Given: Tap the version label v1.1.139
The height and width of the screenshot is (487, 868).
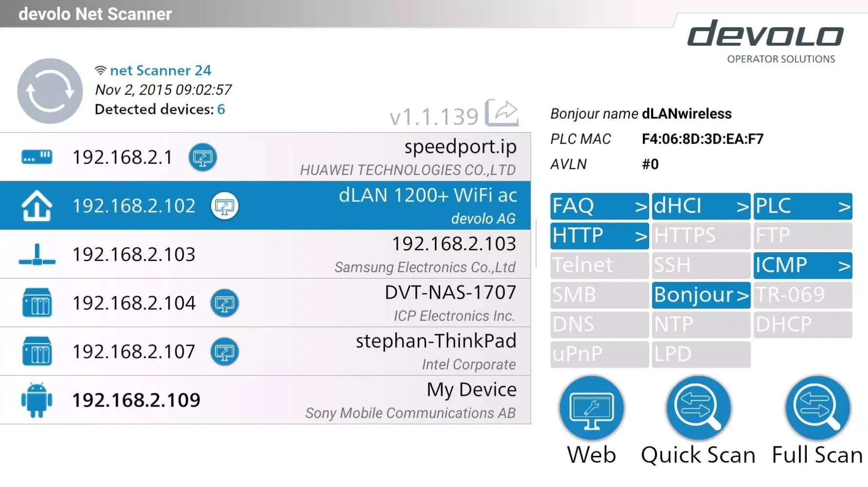Looking at the screenshot, I should click(x=434, y=117).
